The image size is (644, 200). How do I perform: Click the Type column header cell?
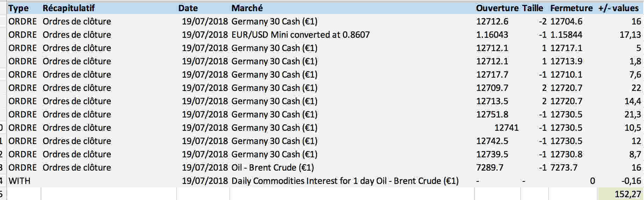tap(19, 8)
